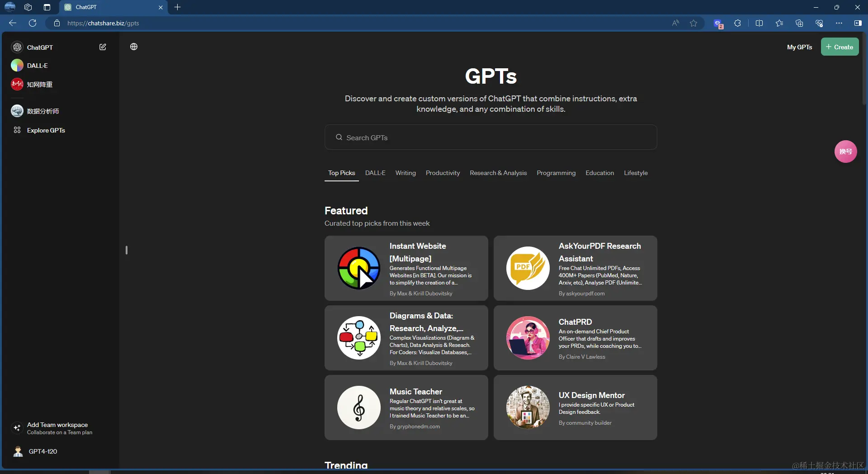
Task: Open Research & Analysis tab
Action: tap(498, 173)
